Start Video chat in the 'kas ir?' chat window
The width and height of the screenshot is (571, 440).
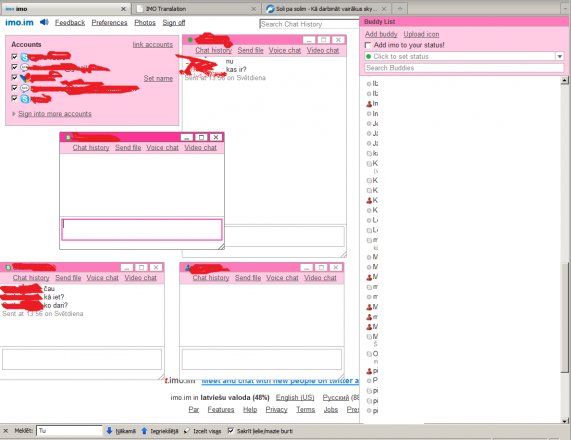point(323,50)
